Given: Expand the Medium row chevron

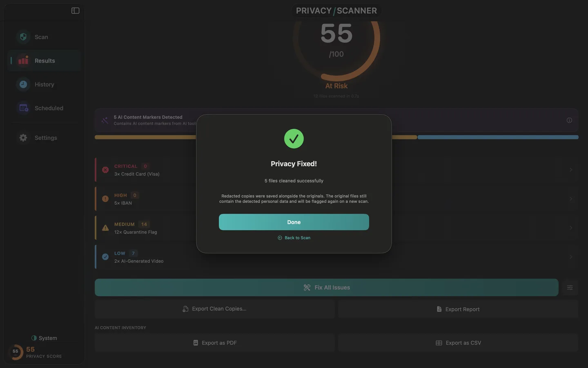Looking at the screenshot, I should [571, 228].
